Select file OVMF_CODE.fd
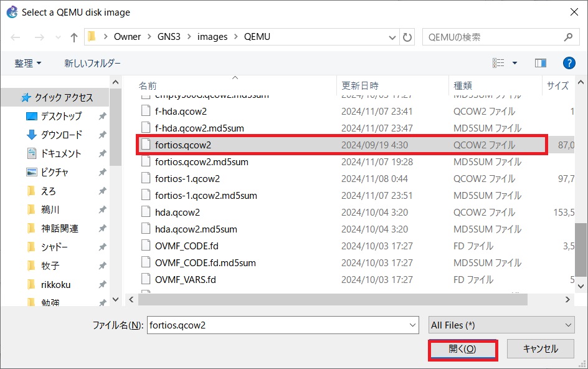This screenshot has width=588, height=369. click(x=186, y=246)
